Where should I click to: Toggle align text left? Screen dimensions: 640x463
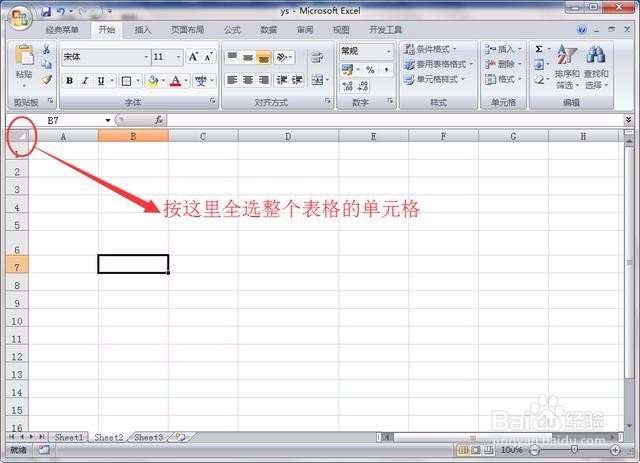[232, 80]
